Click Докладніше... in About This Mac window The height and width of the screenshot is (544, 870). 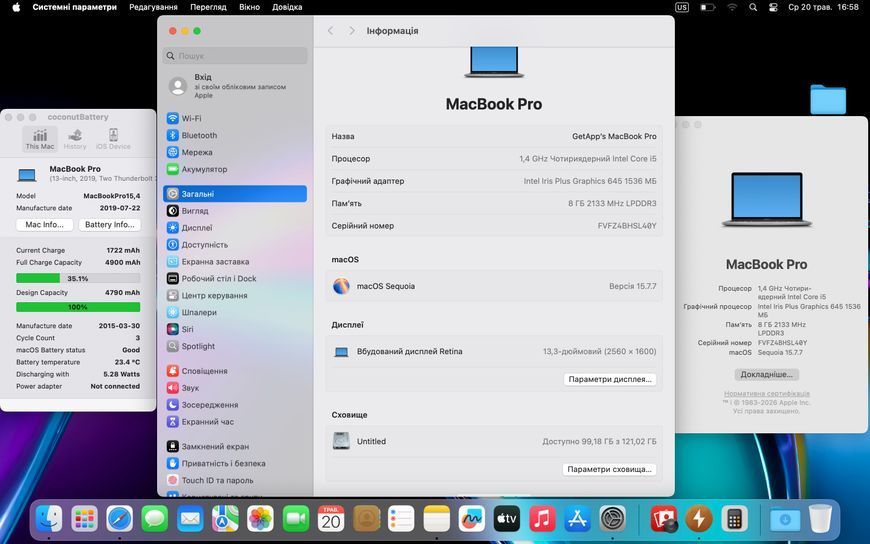point(766,375)
